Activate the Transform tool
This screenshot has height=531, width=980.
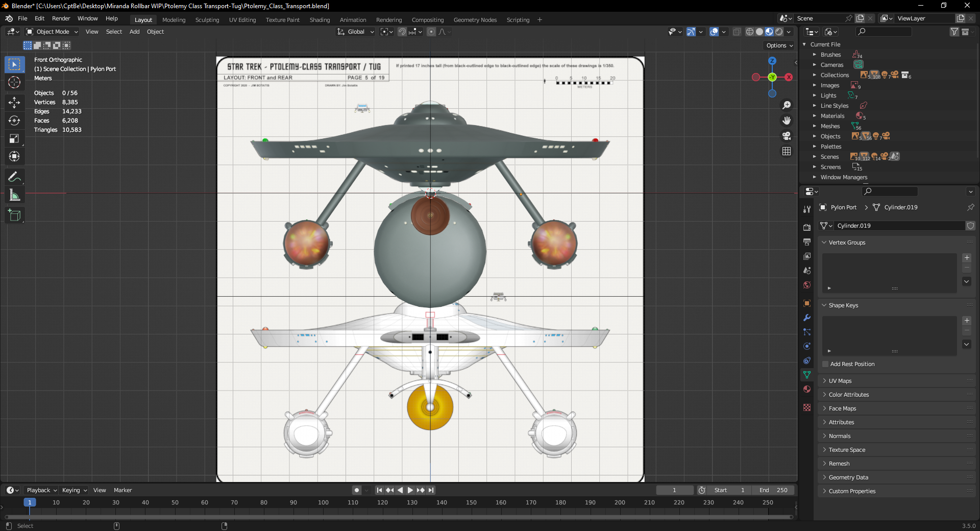[14, 156]
